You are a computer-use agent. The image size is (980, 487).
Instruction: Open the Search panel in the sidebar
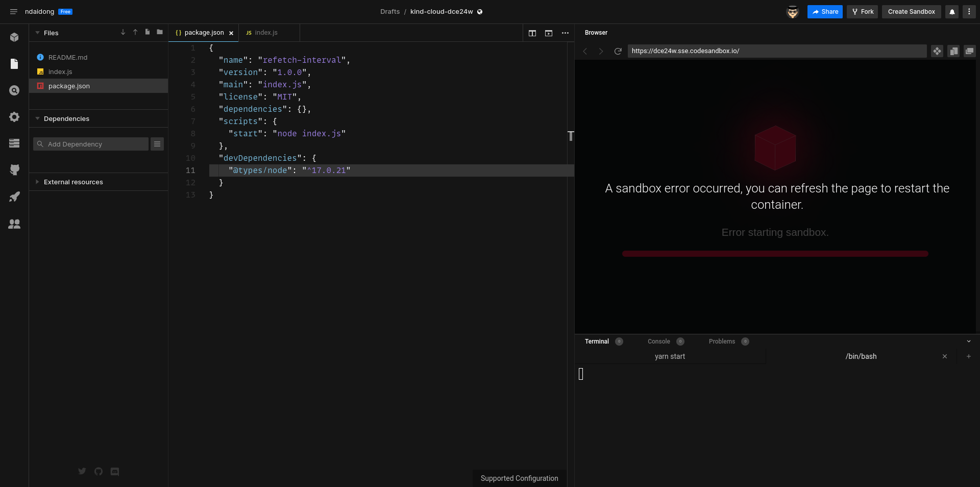coord(14,90)
